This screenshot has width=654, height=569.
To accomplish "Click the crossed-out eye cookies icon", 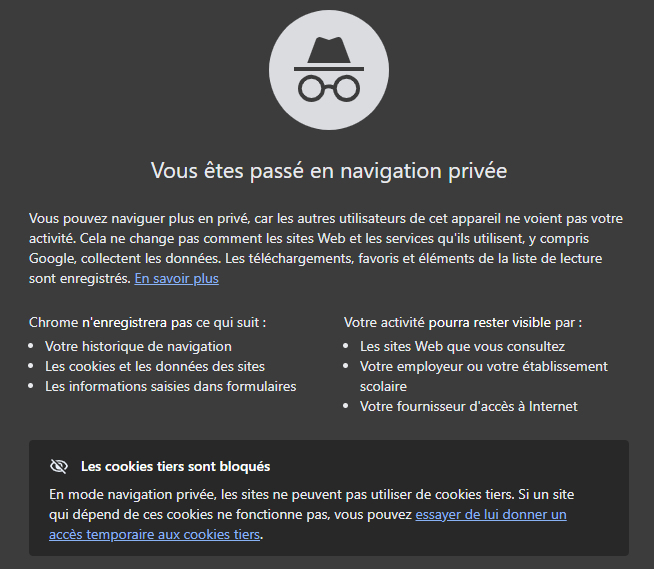I will (x=58, y=466).
